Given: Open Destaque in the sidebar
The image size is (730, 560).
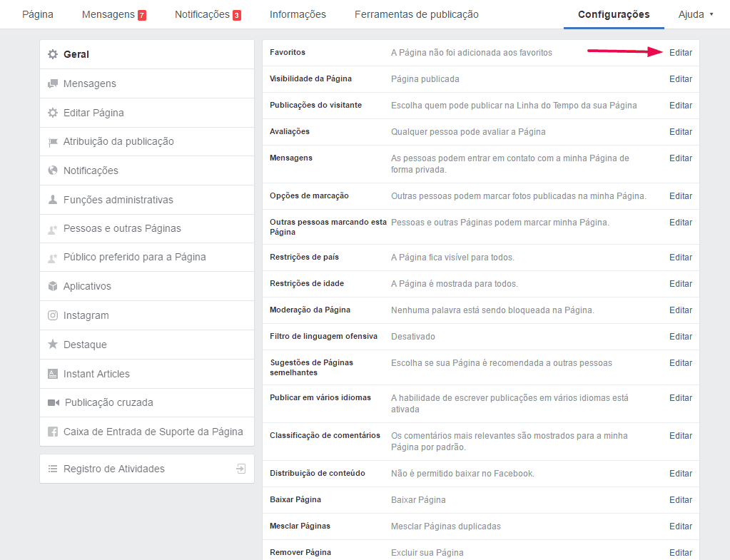Looking at the screenshot, I should (147, 345).
